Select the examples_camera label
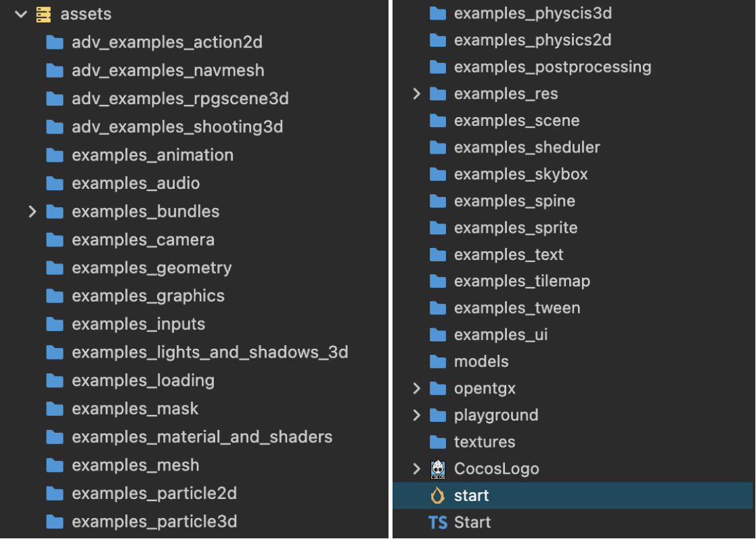 tap(143, 240)
